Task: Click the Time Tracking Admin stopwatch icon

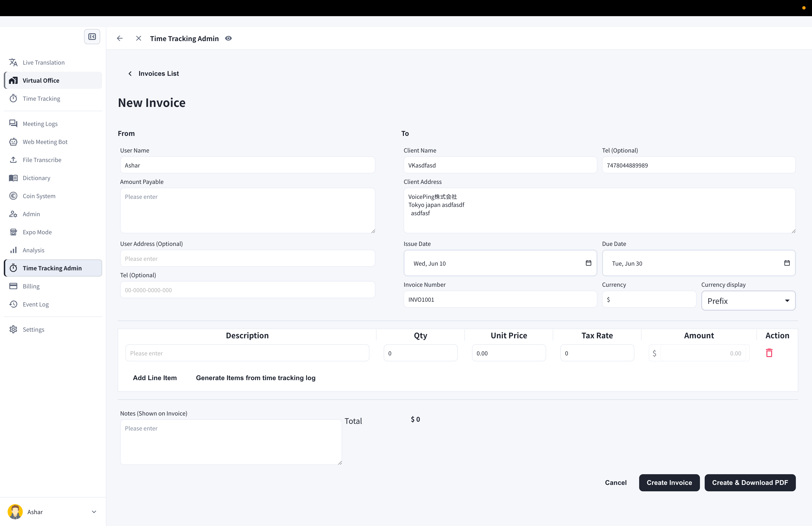Action: [x=13, y=268]
